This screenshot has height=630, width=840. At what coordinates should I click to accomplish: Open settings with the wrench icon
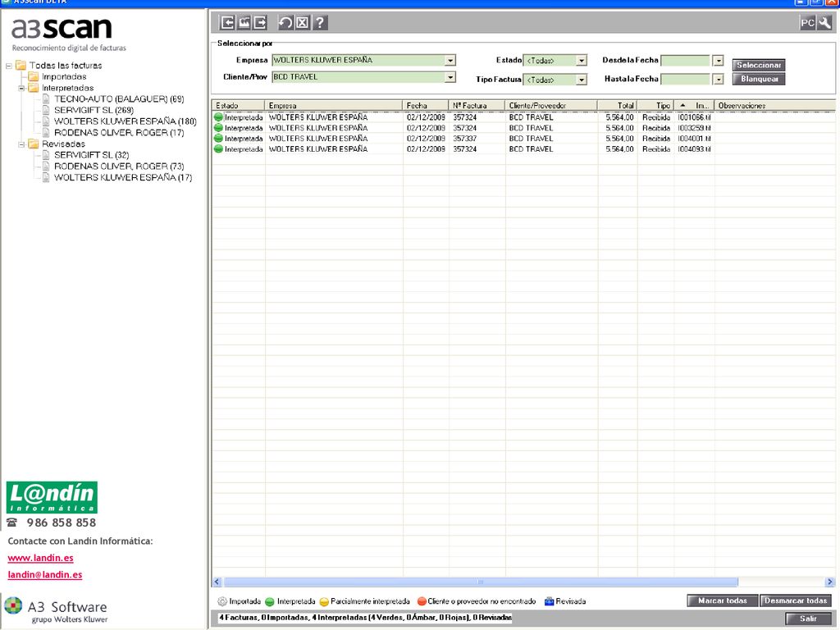825,22
